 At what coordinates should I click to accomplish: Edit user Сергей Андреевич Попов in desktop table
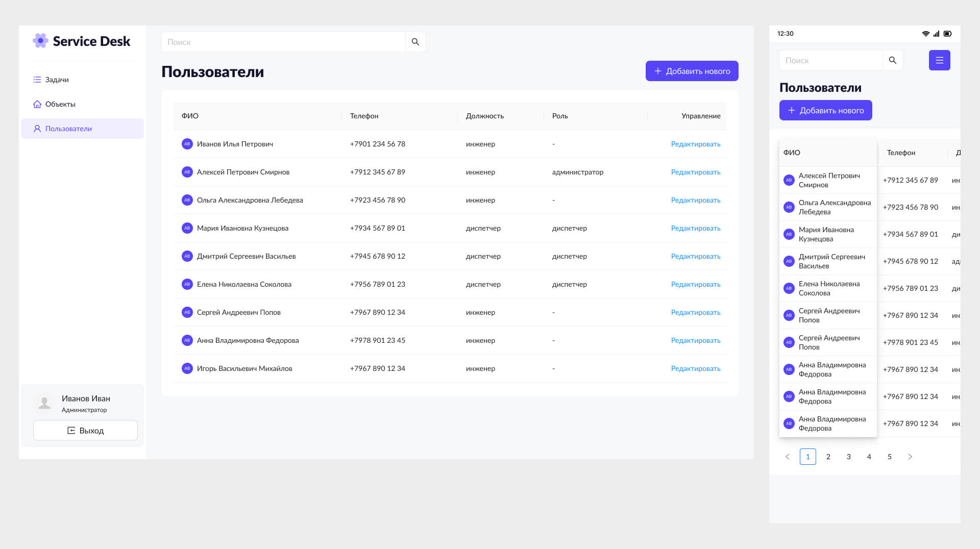click(695, 313)
